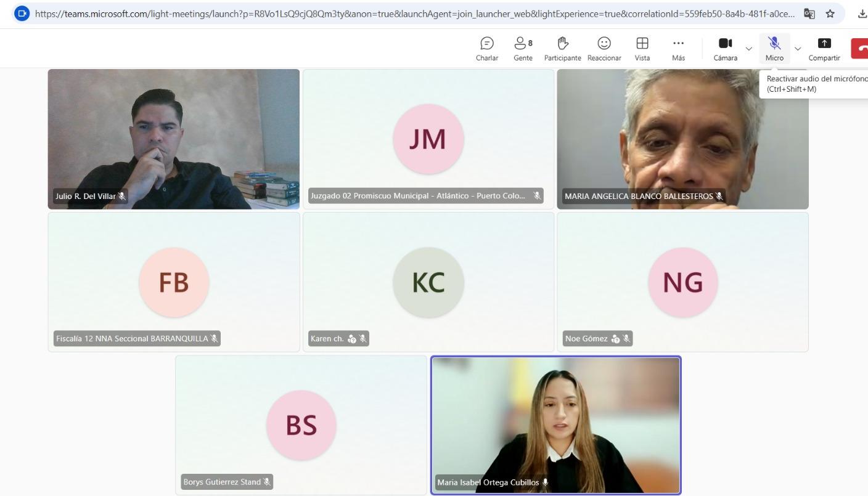Open the Charlar chat panel
Image resolution: width=868 pixels, height=496 pixels.
(487, 49)
